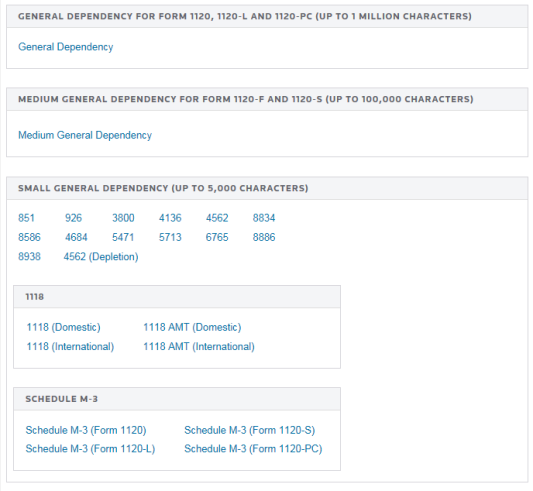Open Schedule M-3 (Form 1120) link
The image size is (533, 491).
pyautogui.click(x=86, y=430)
